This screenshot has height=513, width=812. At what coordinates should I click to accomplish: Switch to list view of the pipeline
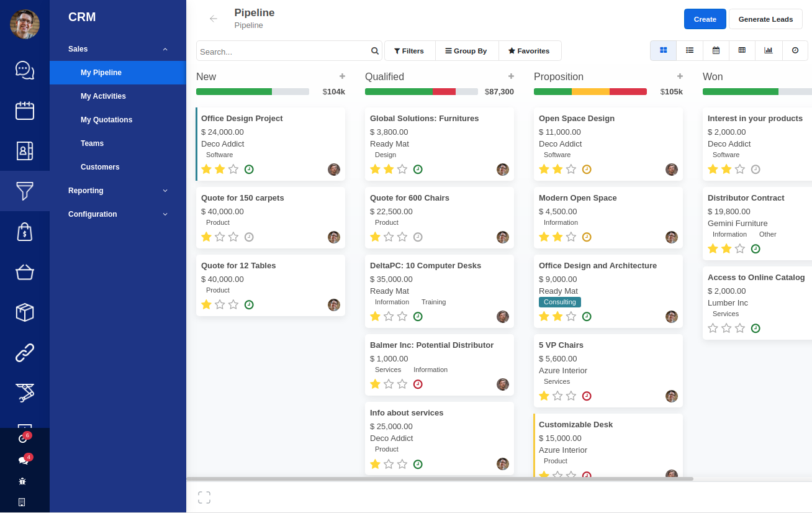click(690, 50)
